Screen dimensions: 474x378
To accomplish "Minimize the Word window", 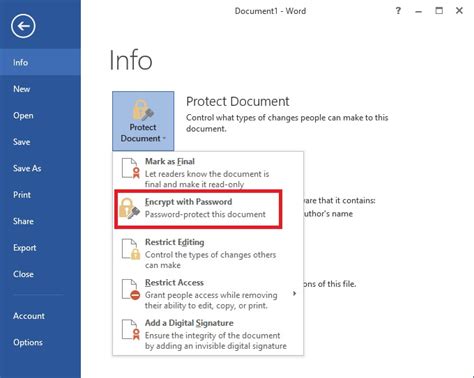I will (x=419, y=11).
